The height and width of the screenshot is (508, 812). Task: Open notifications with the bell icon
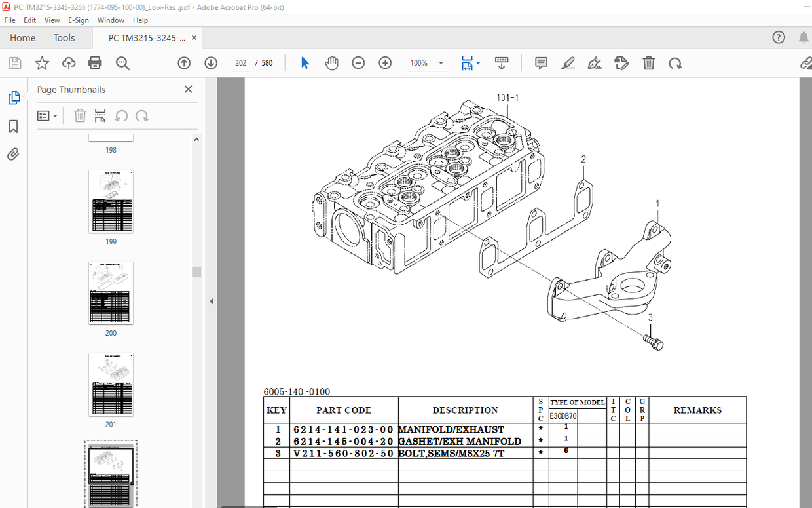pyautogui.click(x=803, y=37)
